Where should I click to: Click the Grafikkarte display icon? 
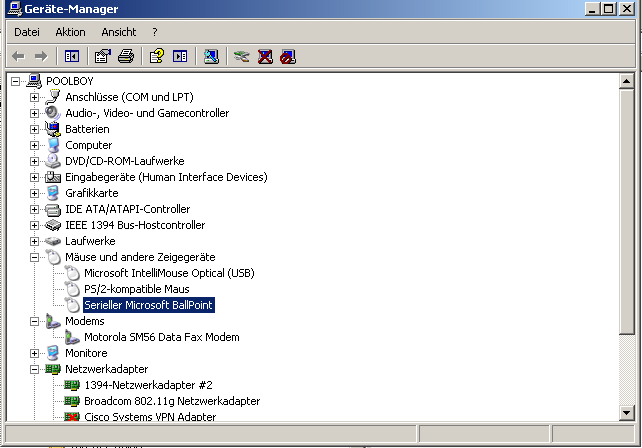pyautogui.click(x=52, y=193)
